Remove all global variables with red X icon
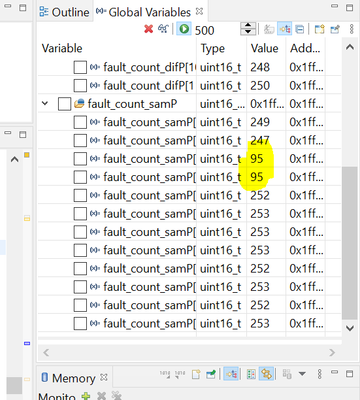Screen dimensions: 360x400 [x=149, y=29]
